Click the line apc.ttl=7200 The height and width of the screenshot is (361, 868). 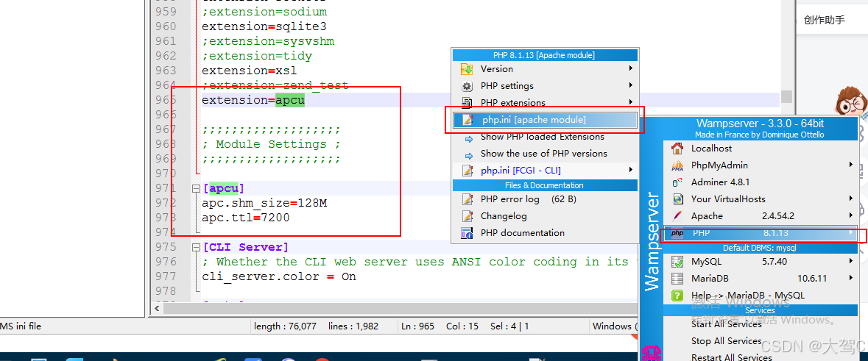tap(245, 218)
